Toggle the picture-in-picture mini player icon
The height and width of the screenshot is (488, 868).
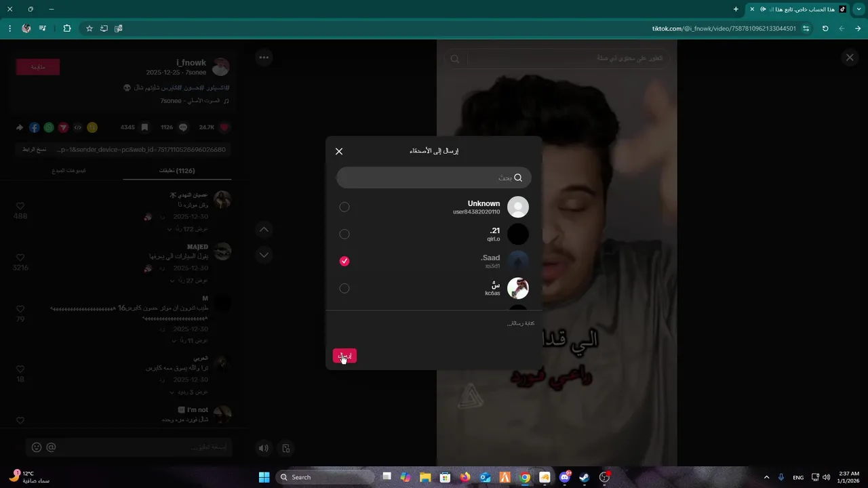[286, 448]
